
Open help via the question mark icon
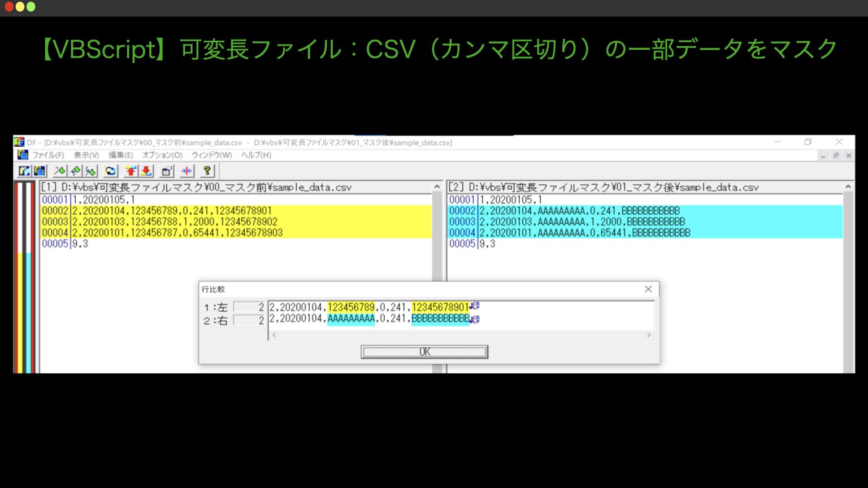(207, 171)
